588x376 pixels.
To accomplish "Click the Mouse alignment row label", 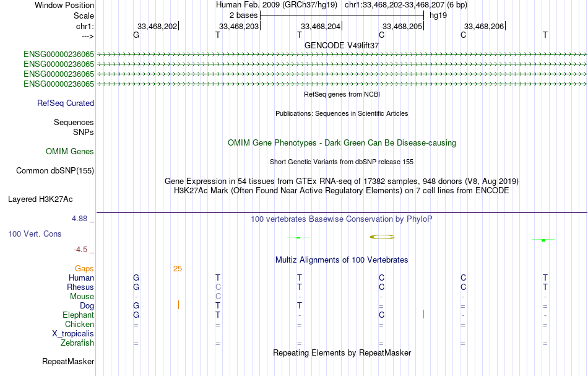I will coord(82,297).
